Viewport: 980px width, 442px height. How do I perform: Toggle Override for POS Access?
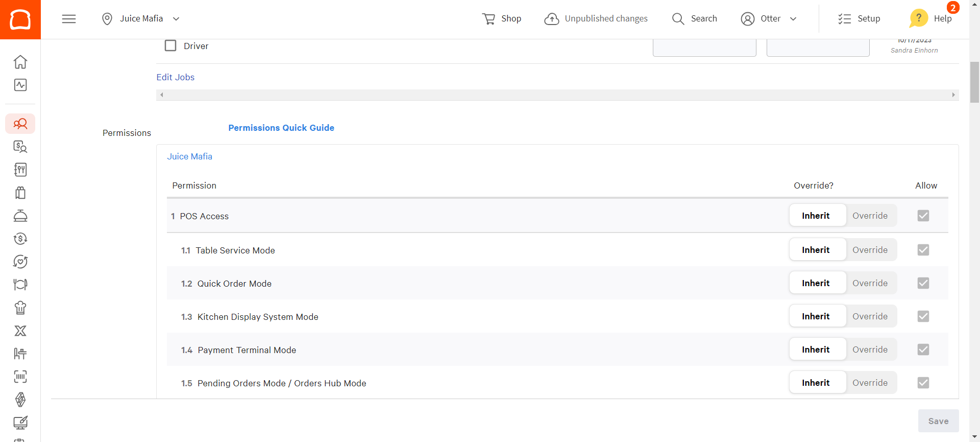click(870, 216)
